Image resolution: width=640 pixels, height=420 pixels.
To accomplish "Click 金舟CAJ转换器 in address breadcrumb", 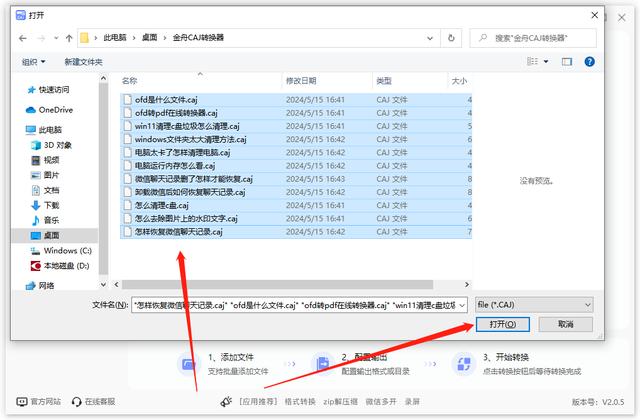I will pos(198,38).
